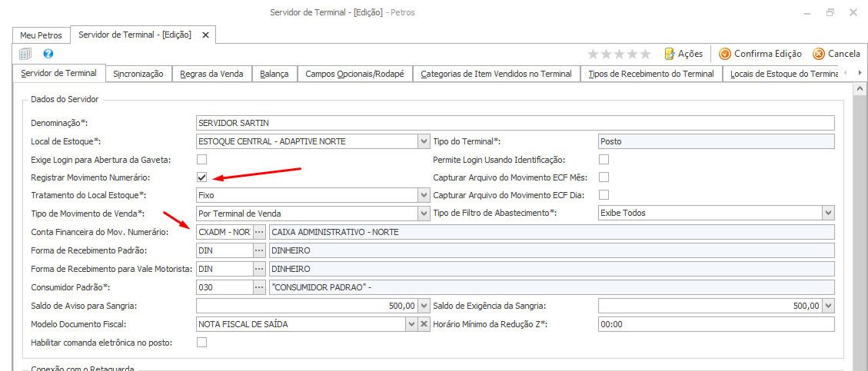The image size is (868, 371).
Task: Open the blue help question mark icon
Action: tap(48, 55)
